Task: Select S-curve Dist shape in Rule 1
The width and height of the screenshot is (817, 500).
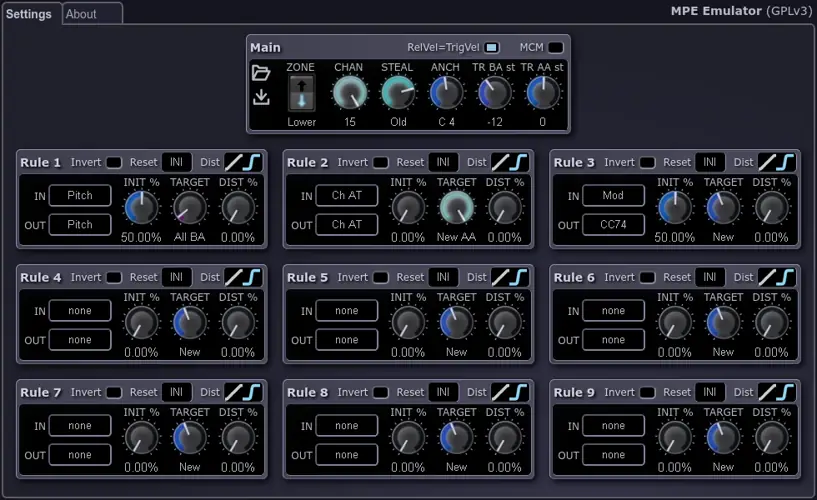Action: point(252,162)
